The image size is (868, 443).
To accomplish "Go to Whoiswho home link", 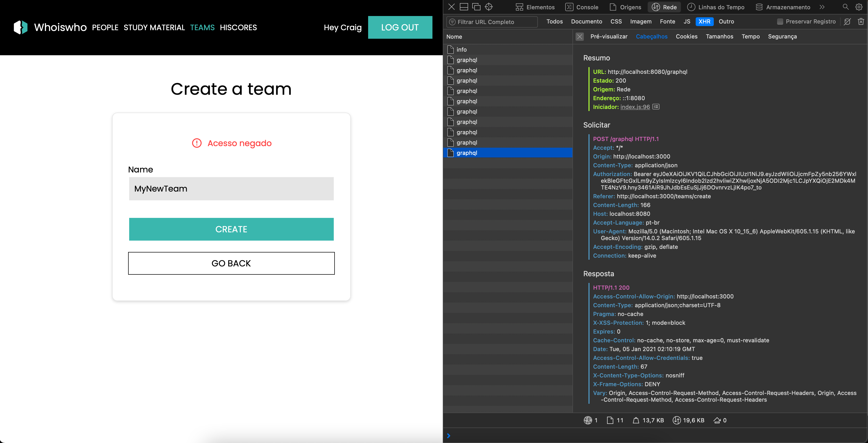I will [60, 27].
